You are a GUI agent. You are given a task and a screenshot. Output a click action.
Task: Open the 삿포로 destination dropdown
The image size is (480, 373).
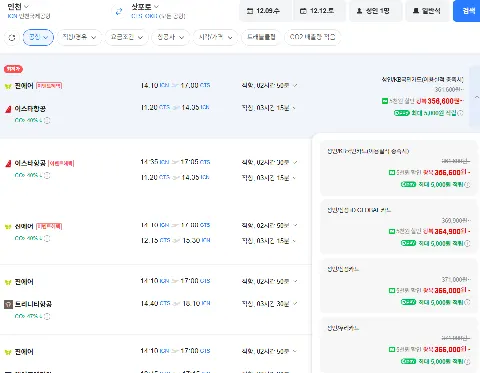(145, 6)
